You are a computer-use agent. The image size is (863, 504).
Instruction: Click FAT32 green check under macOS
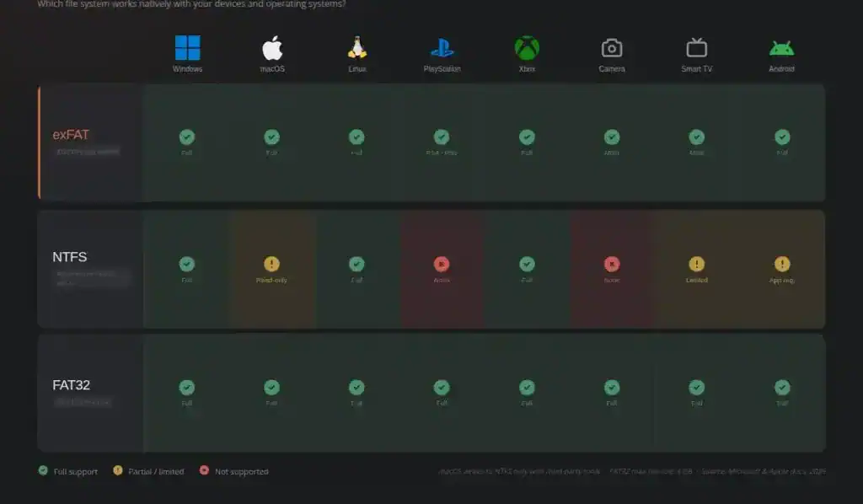(x=271, y=388)
